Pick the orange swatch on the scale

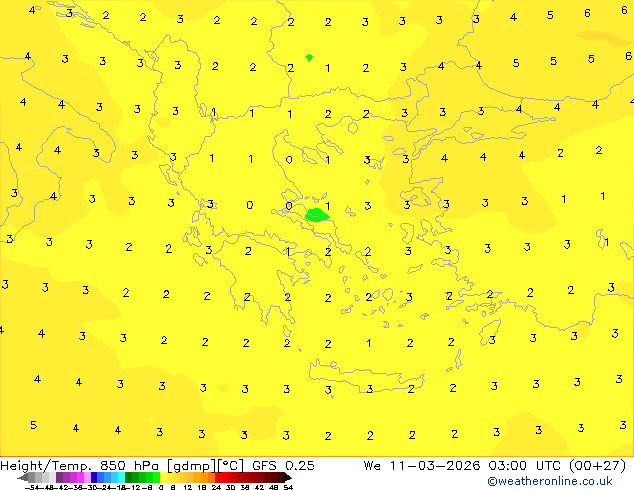pyautogui.click(x=198, y=477)
